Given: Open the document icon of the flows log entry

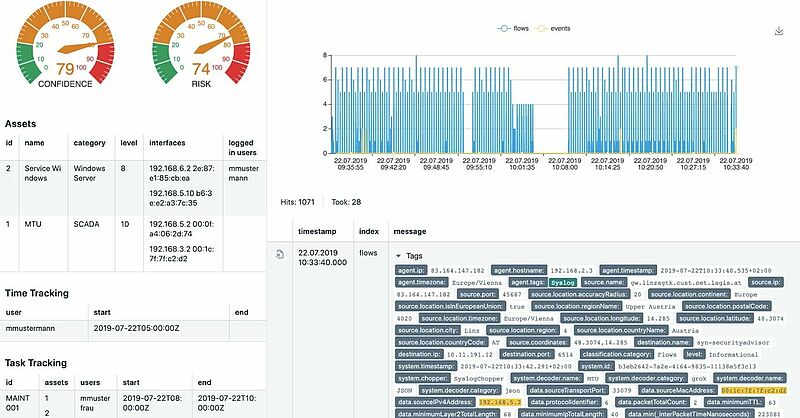Looking at the screenshot, I should point(280,254).
